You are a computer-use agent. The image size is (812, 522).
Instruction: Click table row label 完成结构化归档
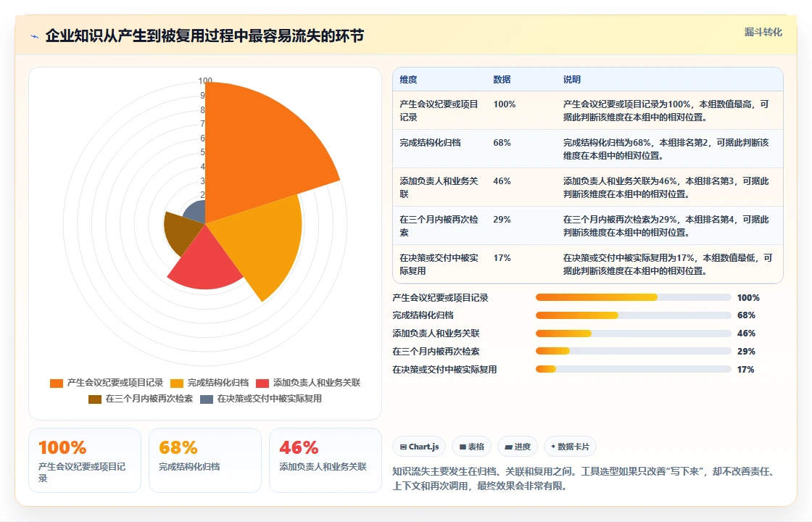pos(430,142)
